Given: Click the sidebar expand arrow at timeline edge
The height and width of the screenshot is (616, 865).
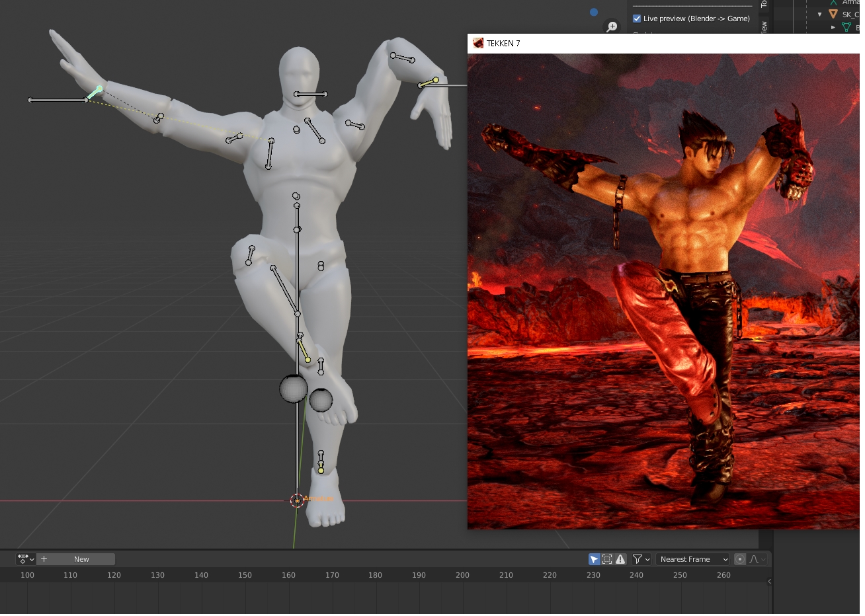Looking at the screenshot, I should tap(769, 582).
